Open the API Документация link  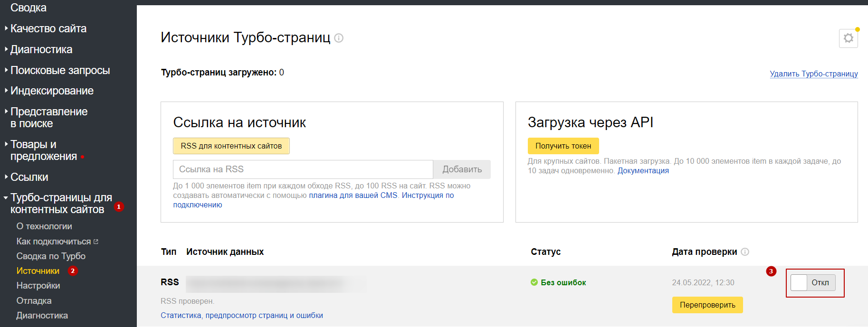pyautogui.click(x=643, y=171)
